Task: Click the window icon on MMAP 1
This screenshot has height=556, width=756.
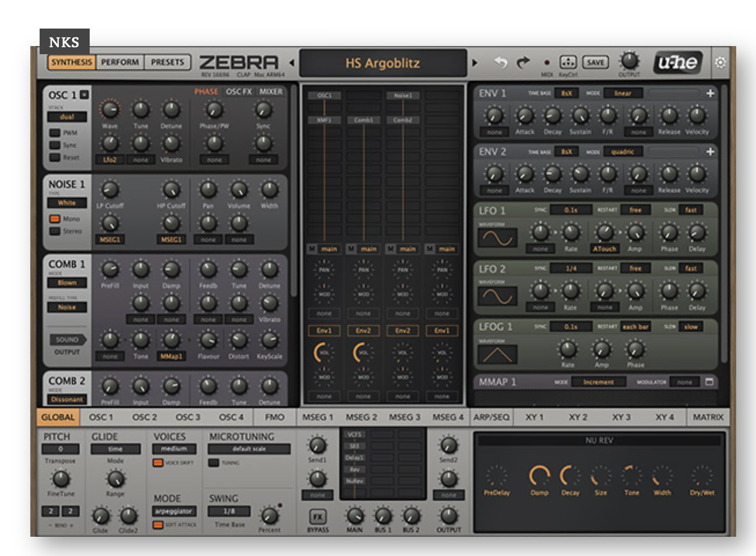Action: coord(709,382)
